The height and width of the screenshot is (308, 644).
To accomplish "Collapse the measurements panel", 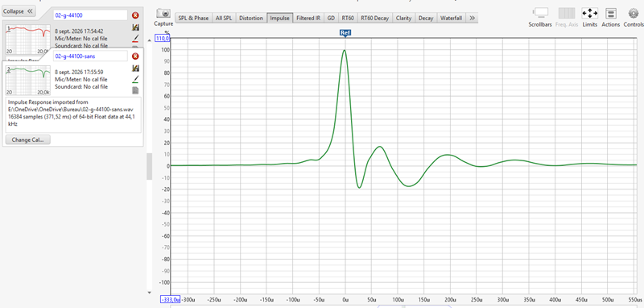I will (18, 11).
